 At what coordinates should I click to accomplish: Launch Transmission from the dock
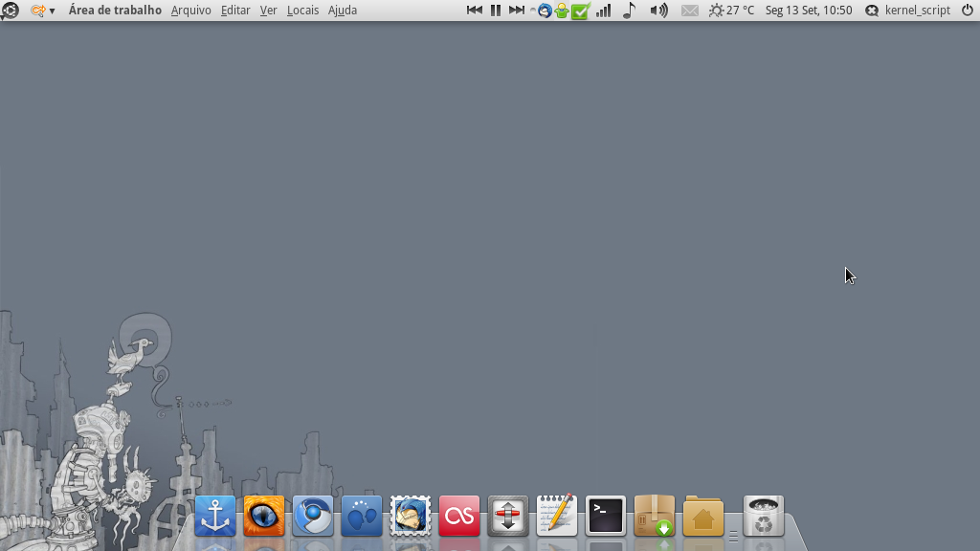(x=508, y=516)
